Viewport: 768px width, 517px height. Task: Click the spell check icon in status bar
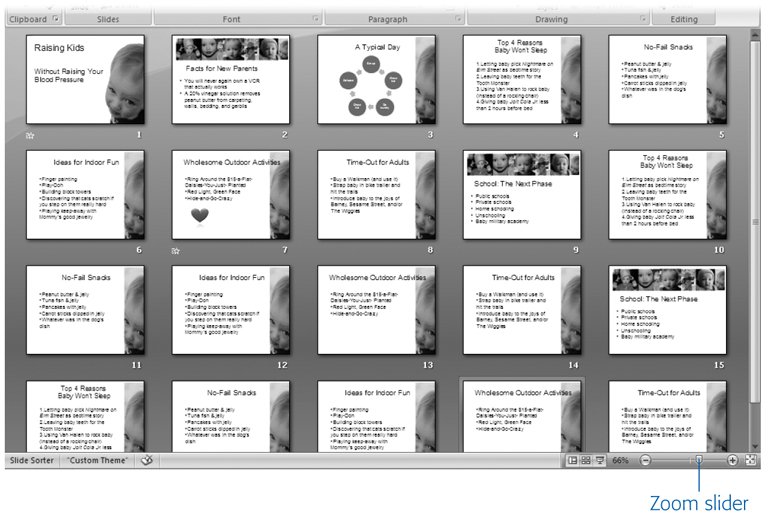(147, 460)
